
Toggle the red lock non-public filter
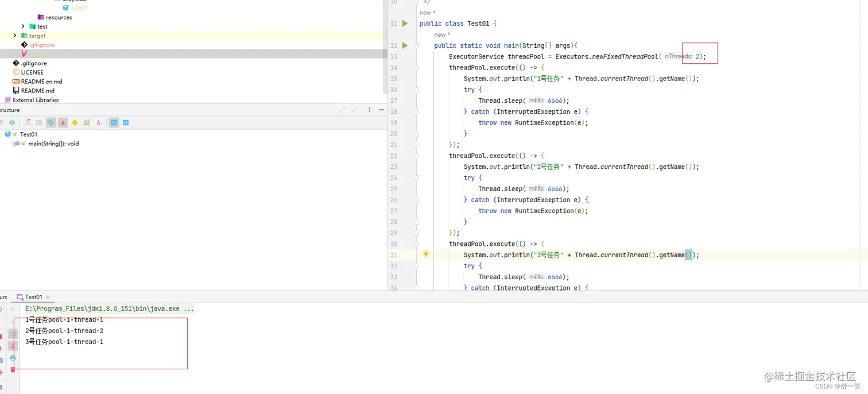pyautogui.click(x=63, y=123)
